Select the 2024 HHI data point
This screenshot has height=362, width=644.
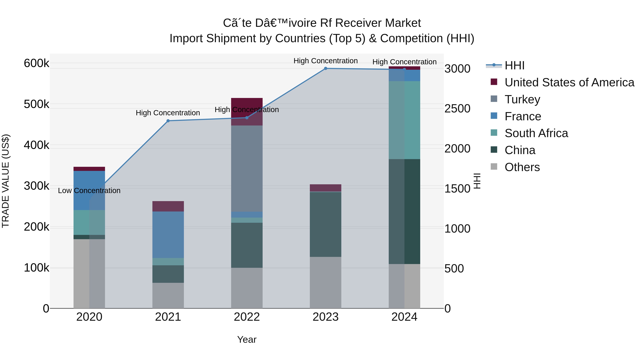tap(404, 70)
